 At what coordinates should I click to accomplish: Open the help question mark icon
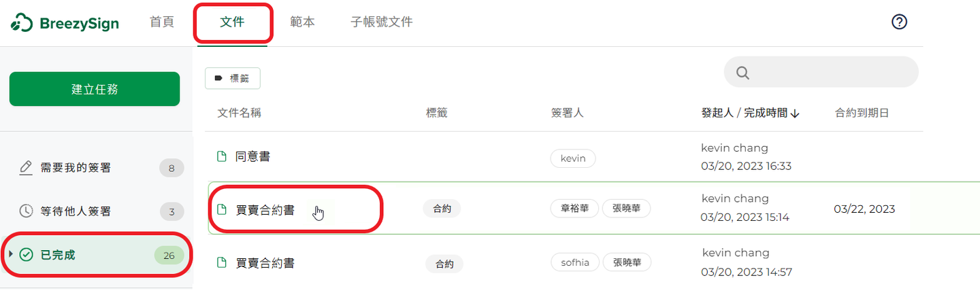899,22
